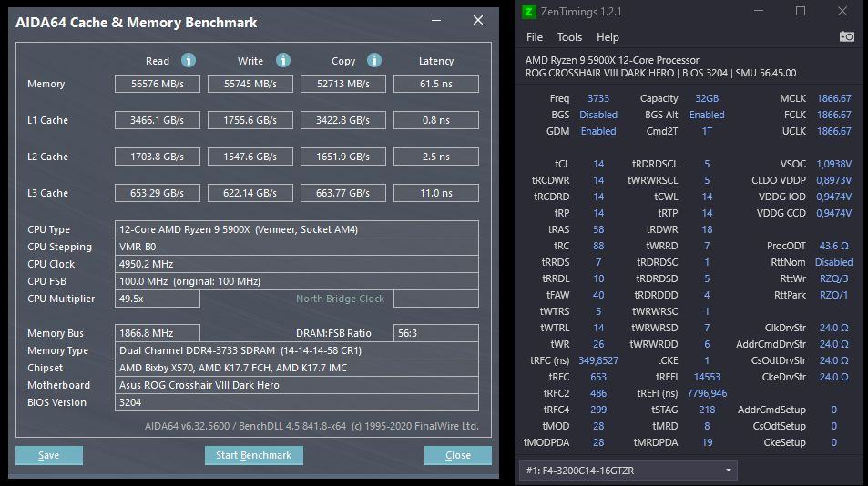Click the Copy info icon in AIDA64

(x=374, y=60)
